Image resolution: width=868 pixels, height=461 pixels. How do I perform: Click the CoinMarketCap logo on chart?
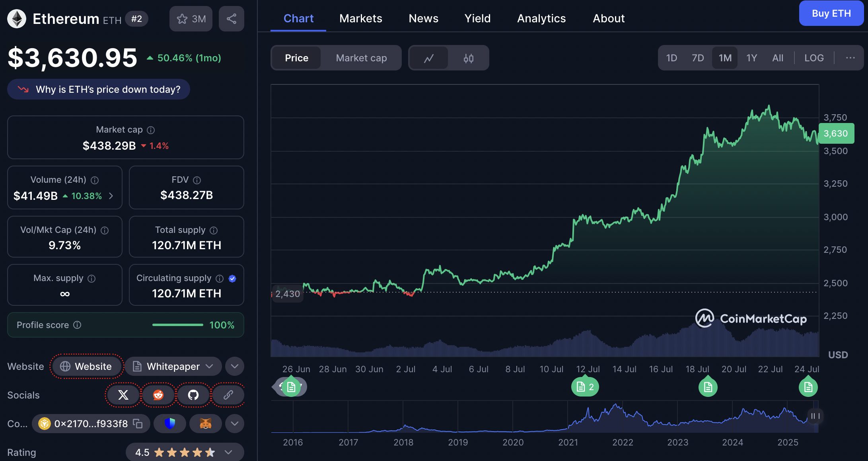(751, 318)
